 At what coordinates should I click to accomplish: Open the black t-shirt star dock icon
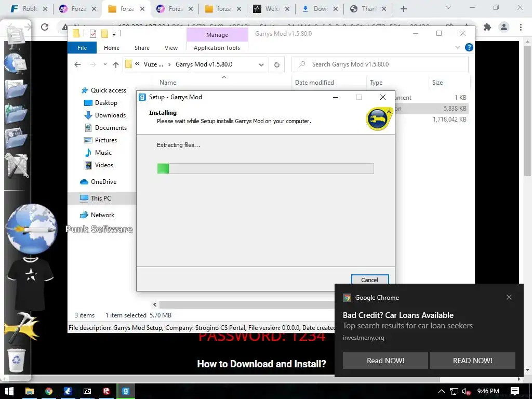31,284
